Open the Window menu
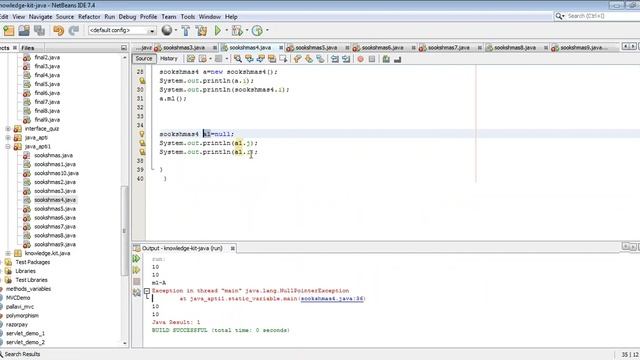 210,17
